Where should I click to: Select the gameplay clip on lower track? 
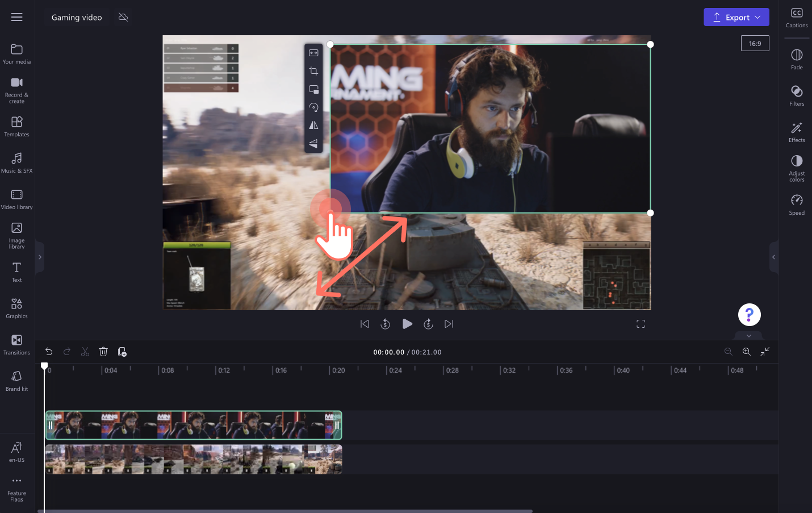pyautogui.click(x=194, y=459)
